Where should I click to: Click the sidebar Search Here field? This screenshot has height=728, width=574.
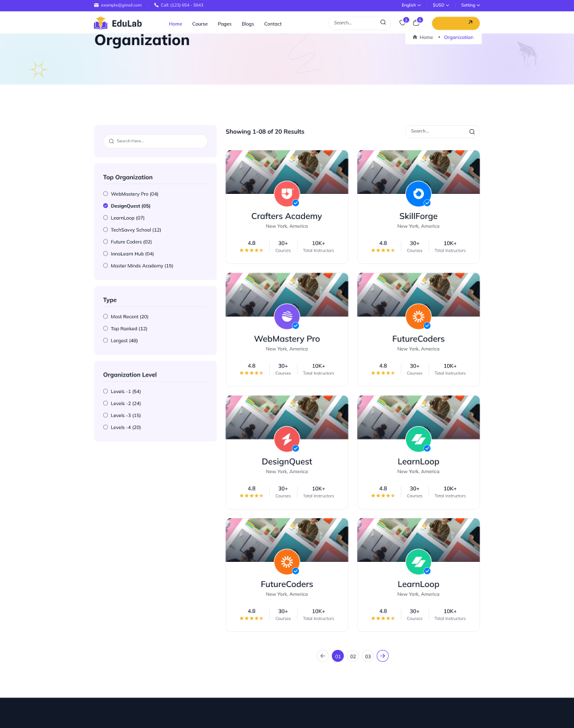(x=155, y=141)
